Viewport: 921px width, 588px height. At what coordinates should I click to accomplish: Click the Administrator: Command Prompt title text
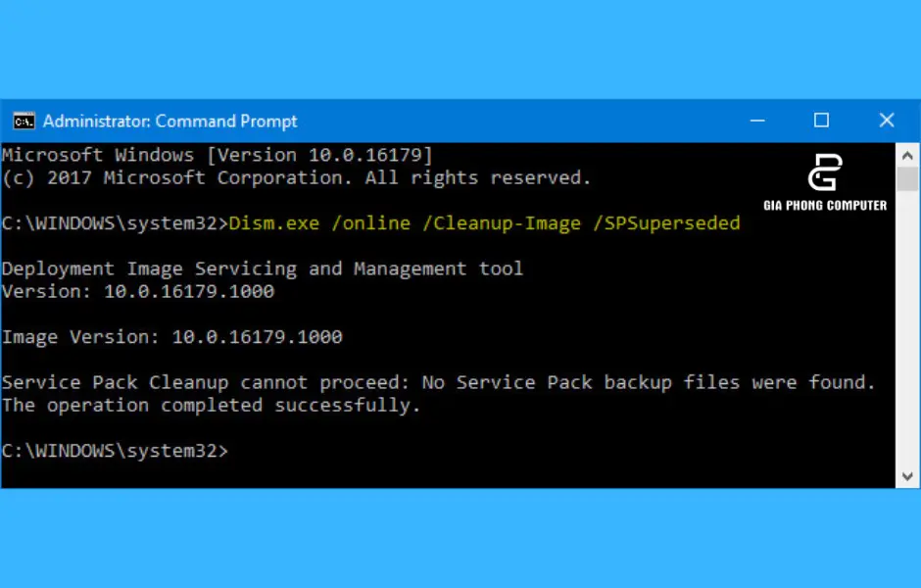[170, 121]
